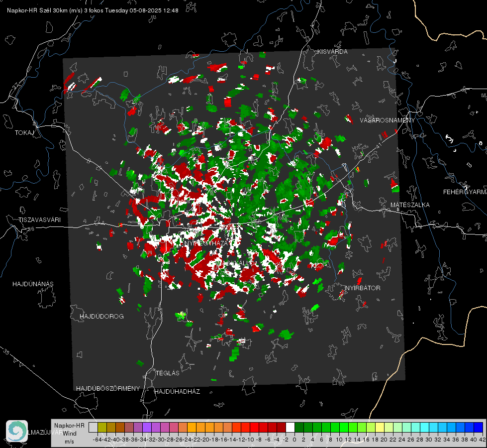This screenshot has height=448, width=487.
Task: Click the Napkor-HR Wind m/s legend title
Action: click(69, 434)
